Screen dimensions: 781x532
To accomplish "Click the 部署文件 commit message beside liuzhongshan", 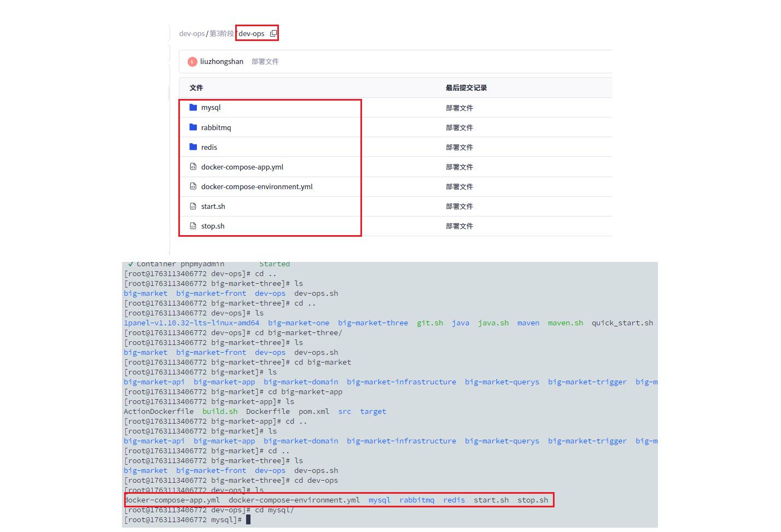I will 265,61.
